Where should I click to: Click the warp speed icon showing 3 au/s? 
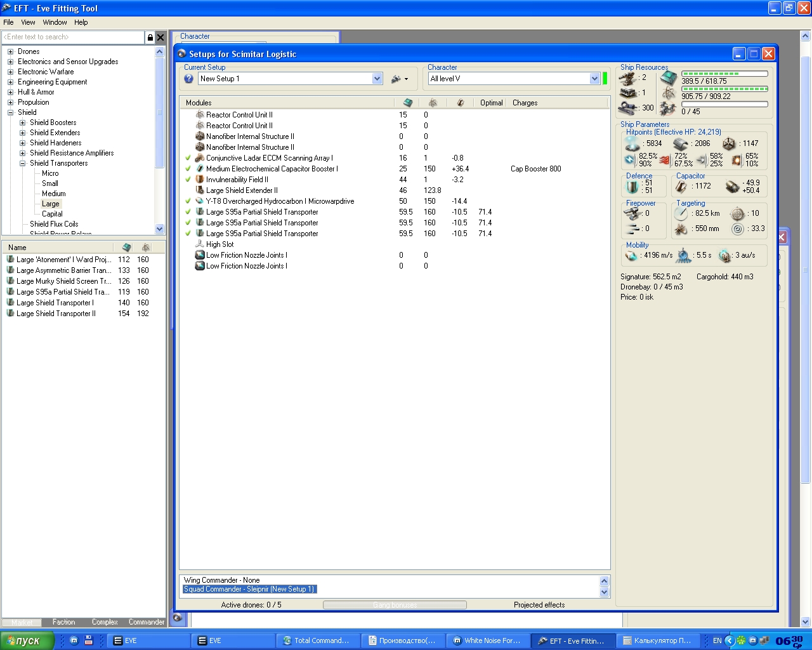click(x=725, y=255)
